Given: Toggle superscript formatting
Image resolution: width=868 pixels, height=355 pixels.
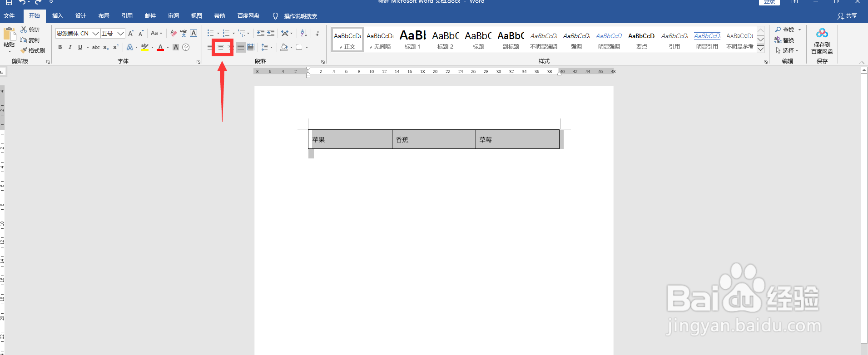Looking at the screenshot, I should tap(116, 47).
